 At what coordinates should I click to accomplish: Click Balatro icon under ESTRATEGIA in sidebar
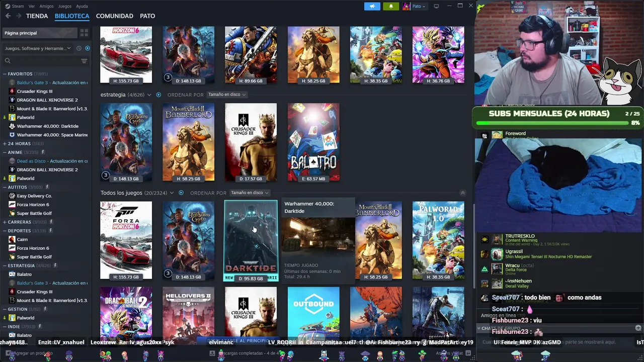[12, 274]
